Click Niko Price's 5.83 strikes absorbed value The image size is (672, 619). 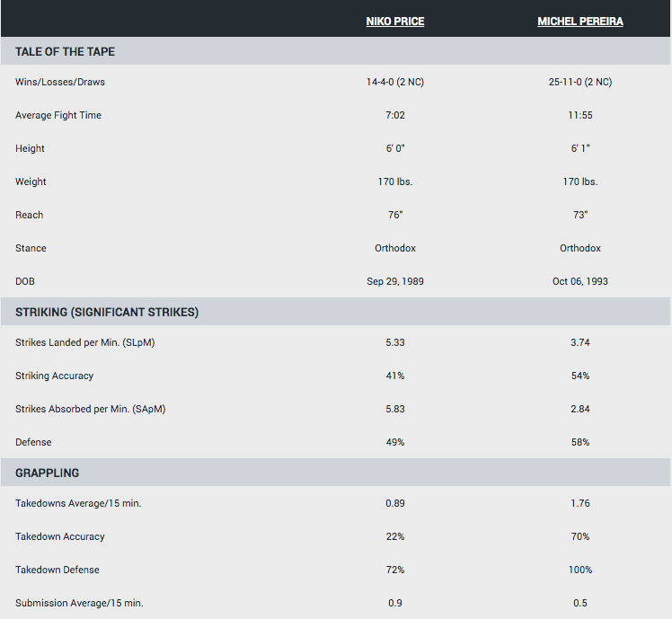click(394, 409)
